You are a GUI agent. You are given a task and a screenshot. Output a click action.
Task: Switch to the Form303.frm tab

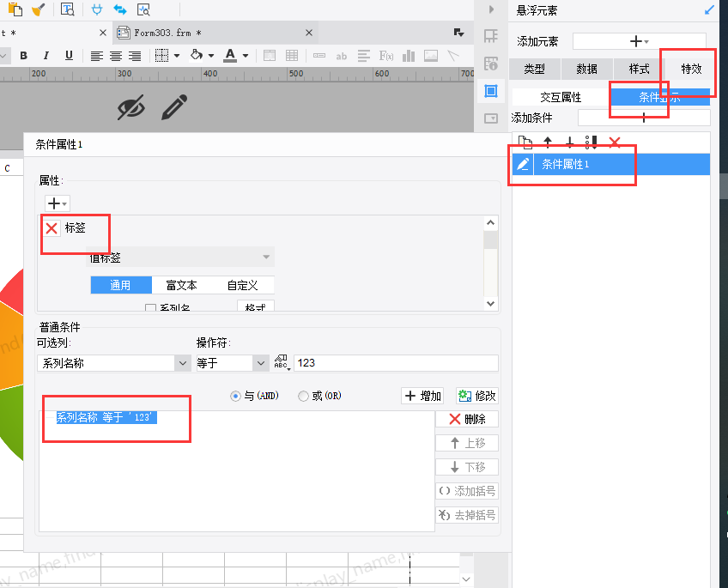point(215,33)
